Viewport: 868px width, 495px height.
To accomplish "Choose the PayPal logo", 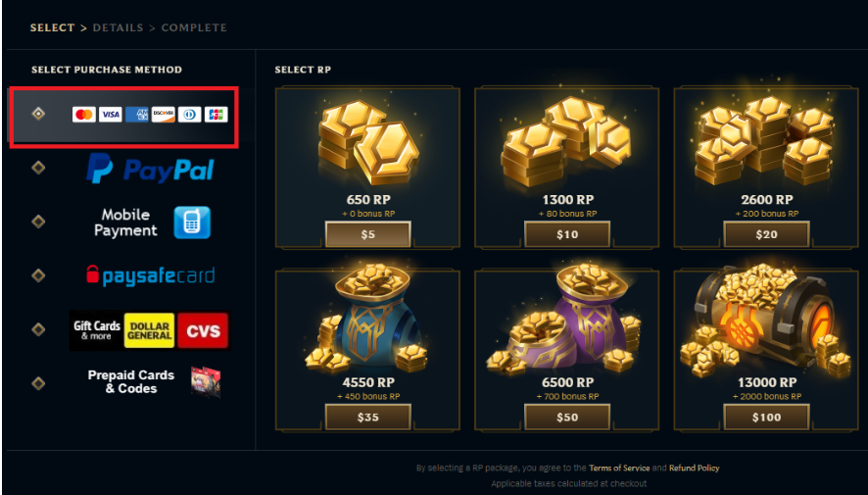I will tap(150, 169).
